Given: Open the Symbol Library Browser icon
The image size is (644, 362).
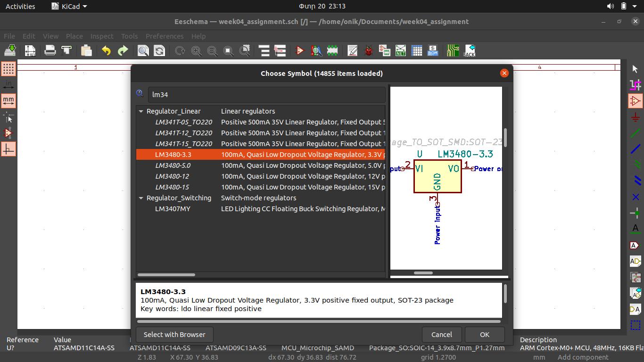Looking at the screenshot, I should click(x=316, y=50).
